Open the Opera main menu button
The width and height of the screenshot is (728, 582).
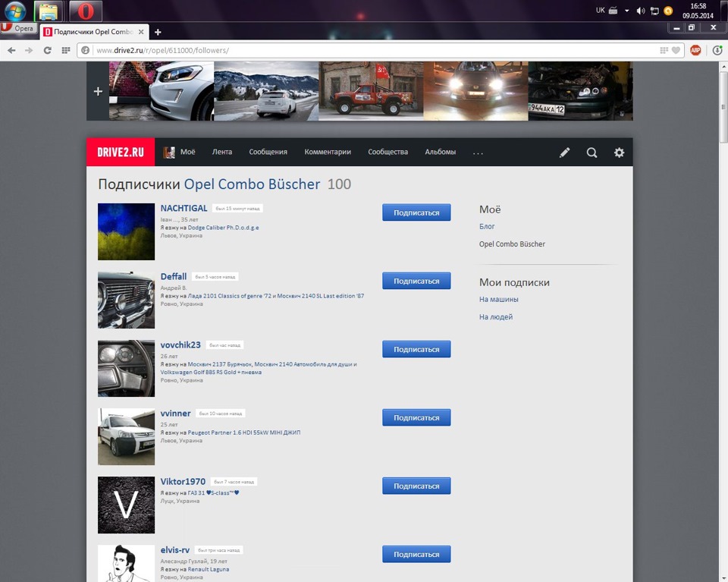[17, 28]
